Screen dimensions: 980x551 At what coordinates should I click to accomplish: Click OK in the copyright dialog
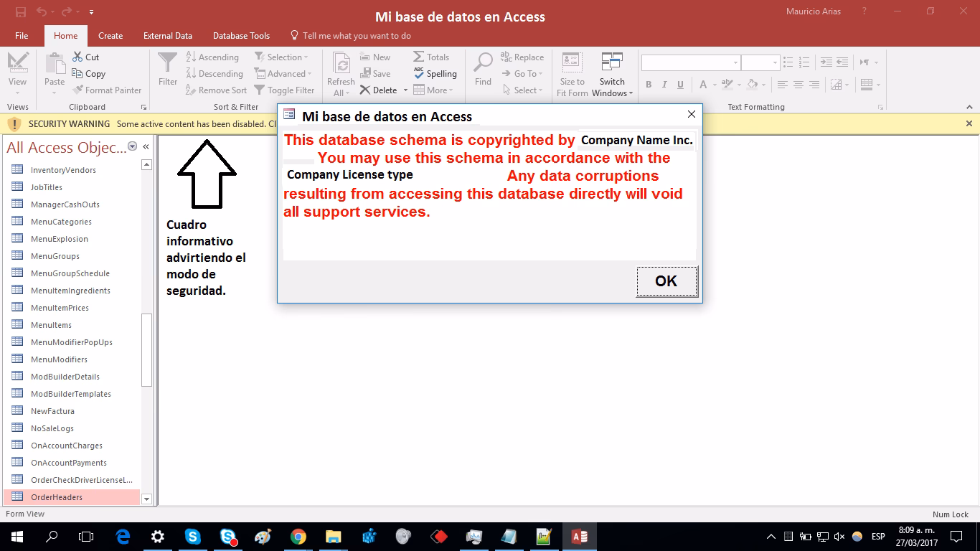pyautogui.click(x=666, y=281)
